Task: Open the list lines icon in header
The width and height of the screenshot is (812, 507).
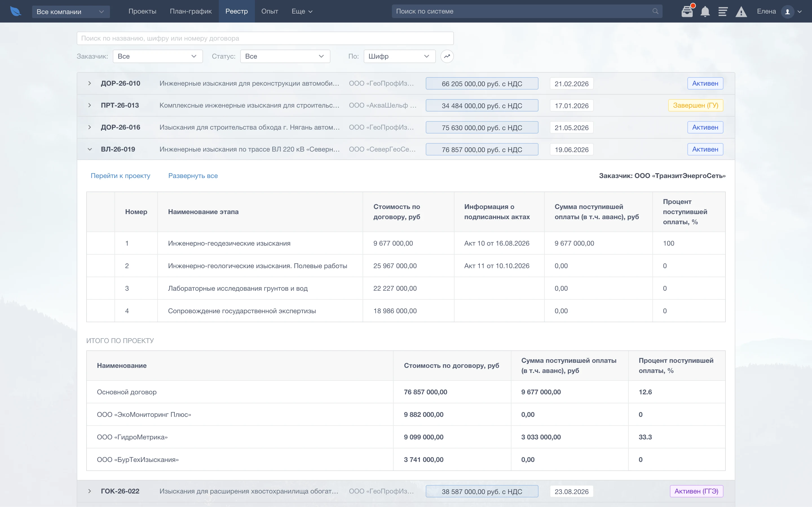Action: 723,11
